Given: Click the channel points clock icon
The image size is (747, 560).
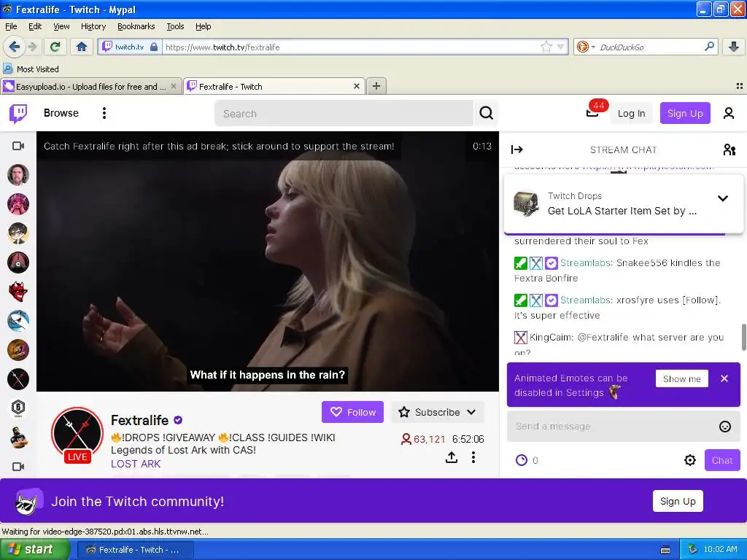Looking at the screenshot, I should tap(522, 460).
